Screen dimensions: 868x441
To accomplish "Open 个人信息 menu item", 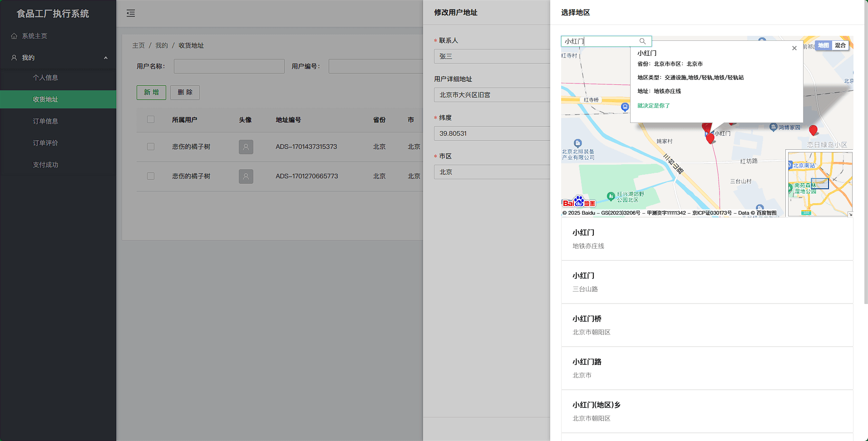I will click(x=58, y=78).
